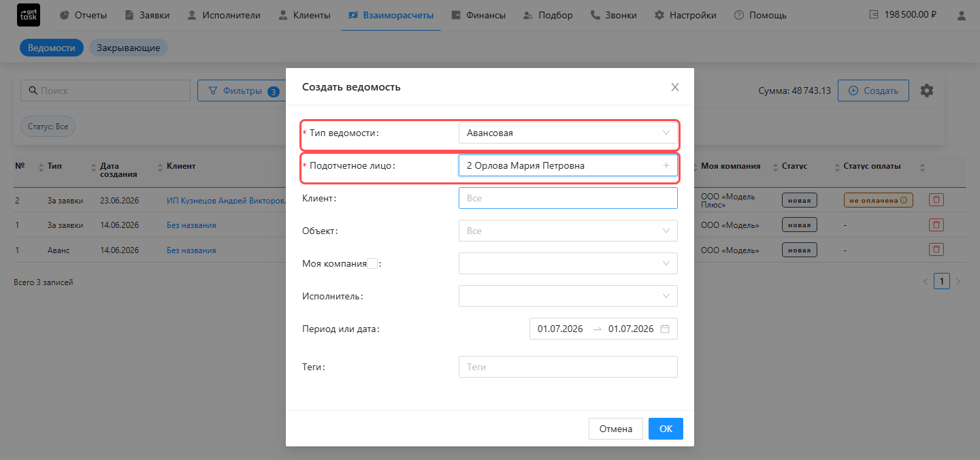Select page 1 in pagination

pyautogui.click(x=942, y=282)
